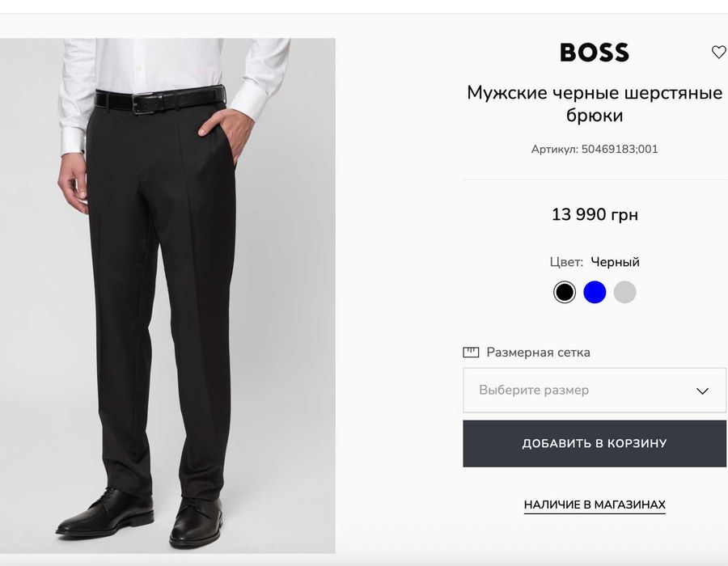Open the Выберите размер dropdown
The image size is (728, 566).
click(x=594, y=391)
